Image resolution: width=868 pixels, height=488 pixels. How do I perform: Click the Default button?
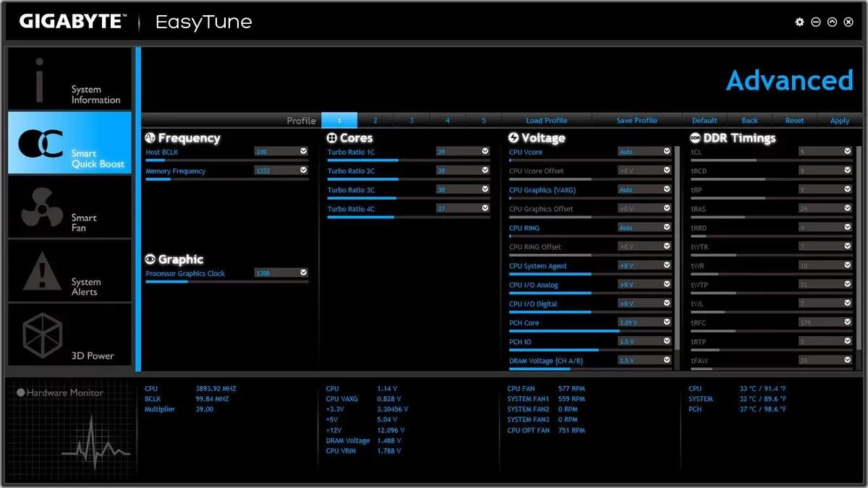point(705,120)
